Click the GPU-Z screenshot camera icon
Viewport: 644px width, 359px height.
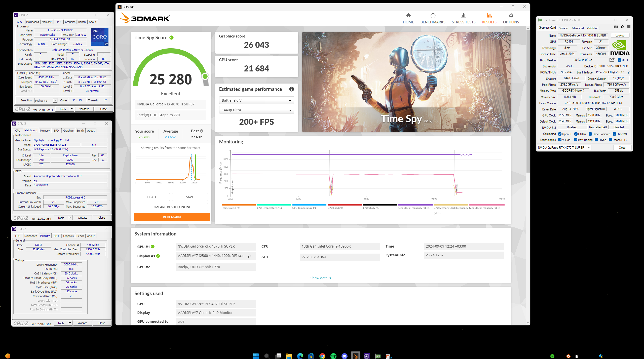coord(616,27)
